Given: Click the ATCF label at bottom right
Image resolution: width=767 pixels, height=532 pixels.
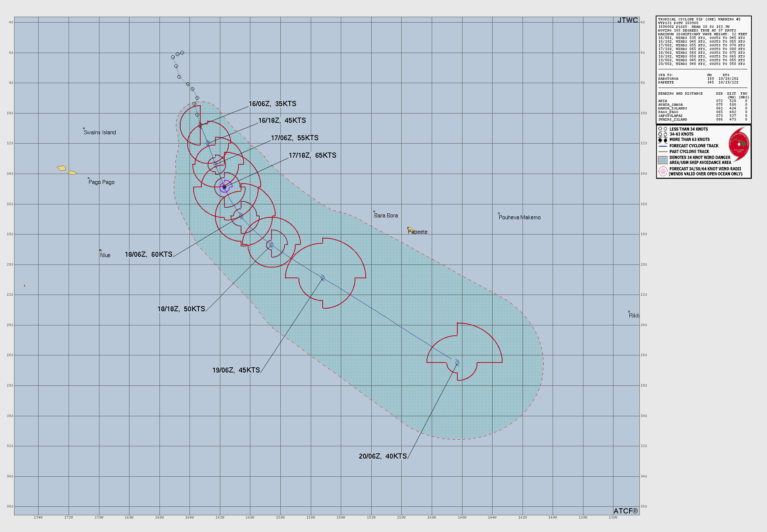Looking at the screenshot, I should coord(626,511).
